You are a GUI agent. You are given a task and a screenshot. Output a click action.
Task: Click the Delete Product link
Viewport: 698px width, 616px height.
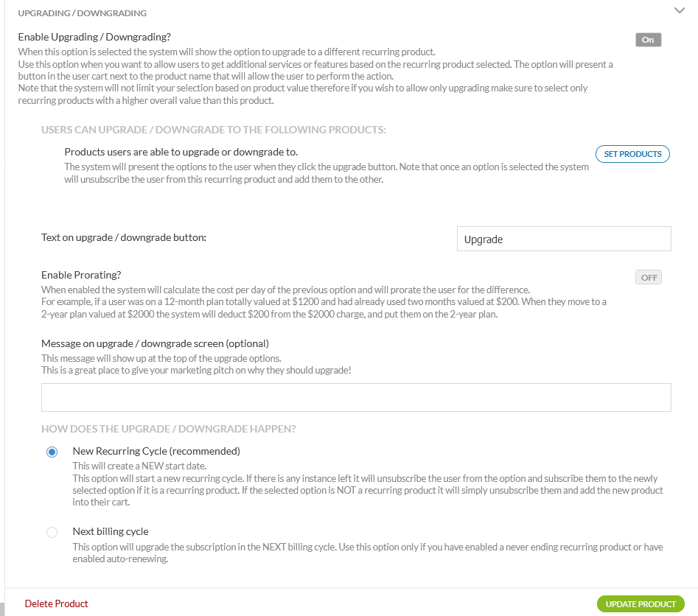pos(56,603)
